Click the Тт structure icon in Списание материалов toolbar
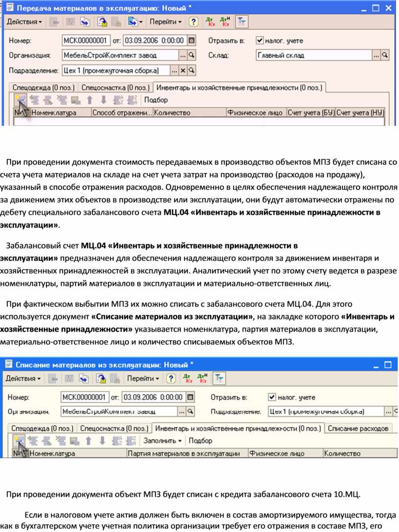 pos(219,378)
